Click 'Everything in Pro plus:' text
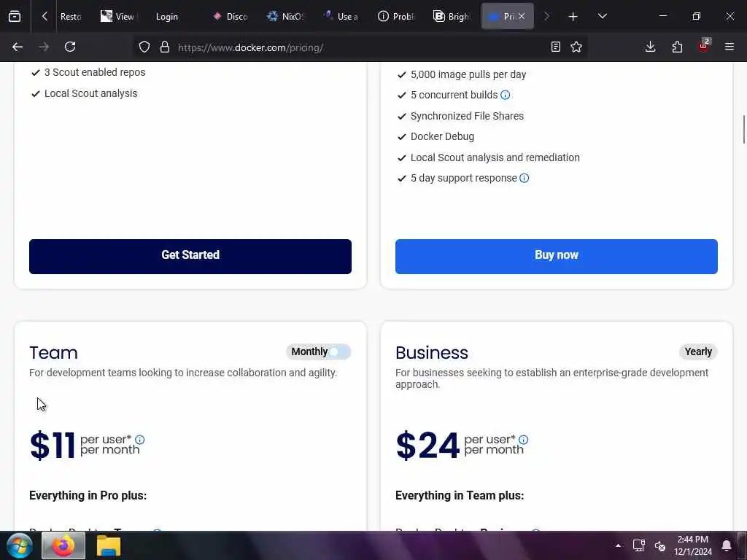 (x=88, y=495)
